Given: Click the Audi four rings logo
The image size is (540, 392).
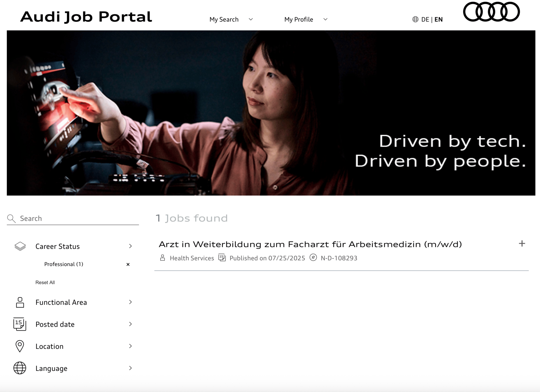Looking at the screenshot, I should click(x=491, y=12).
